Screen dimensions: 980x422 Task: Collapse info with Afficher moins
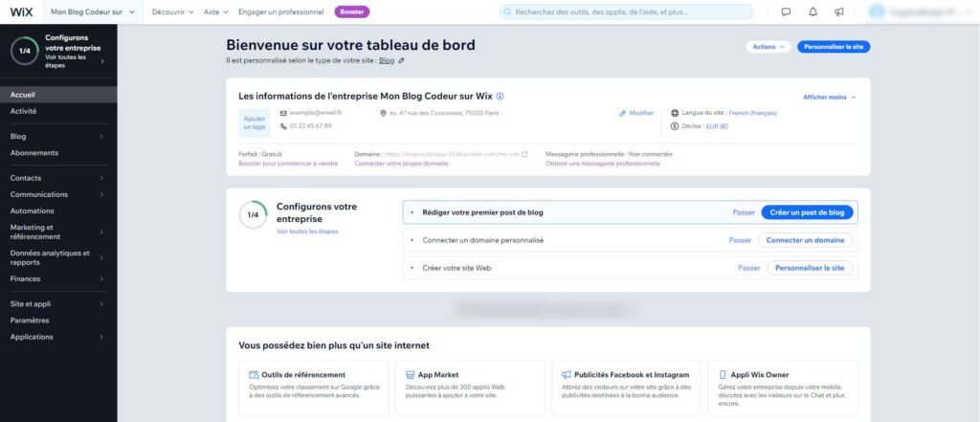829,97
